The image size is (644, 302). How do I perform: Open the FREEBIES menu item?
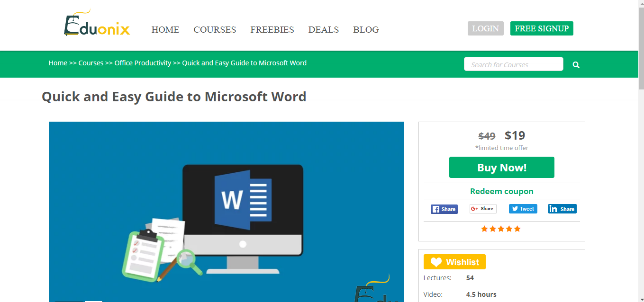272,30
